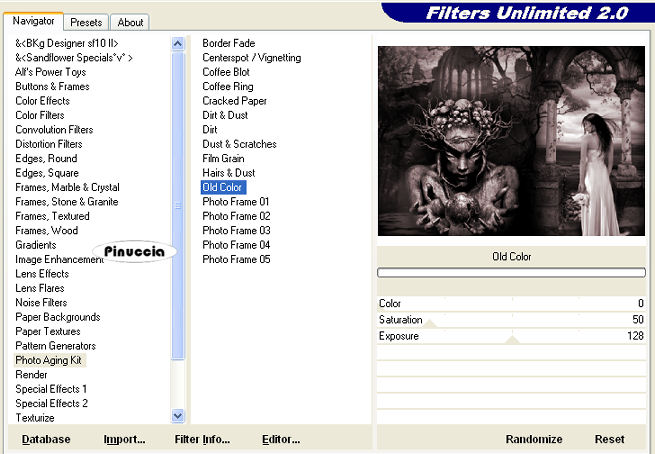
Task: Select Edges, Round category
Action: pyautogui.click(x=46, y=159)
